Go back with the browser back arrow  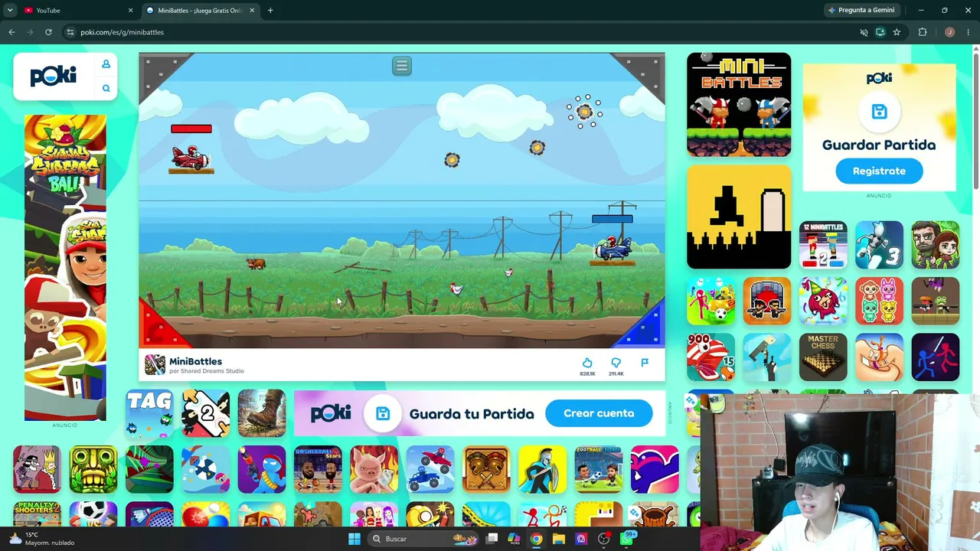pyautogui.click(x=11, y=32)
